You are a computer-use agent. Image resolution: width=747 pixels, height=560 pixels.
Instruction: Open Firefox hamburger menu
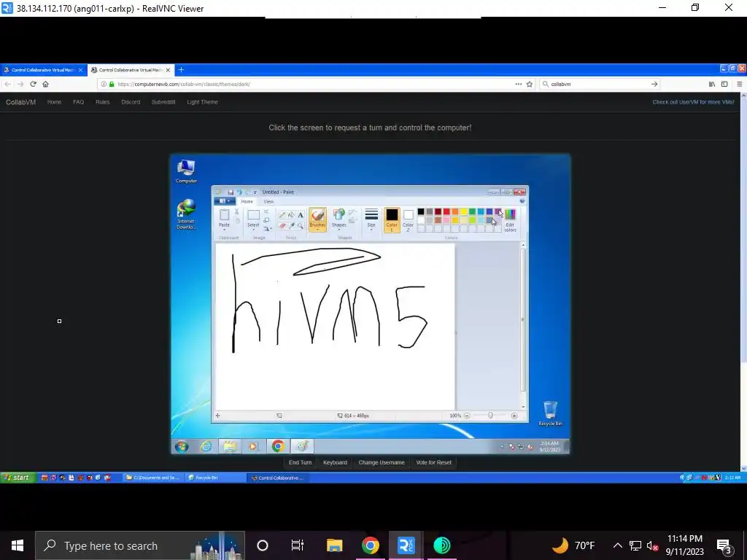click(740, 84)
